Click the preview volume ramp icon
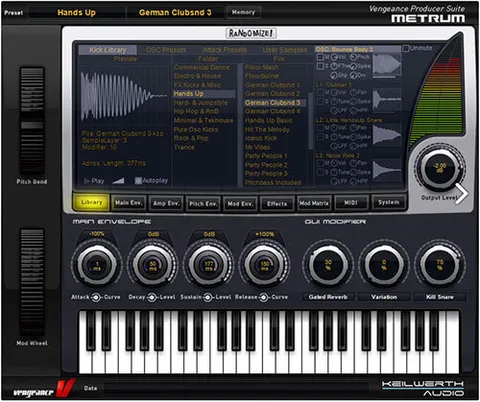The image size is (480, 402). pos(118,181)
